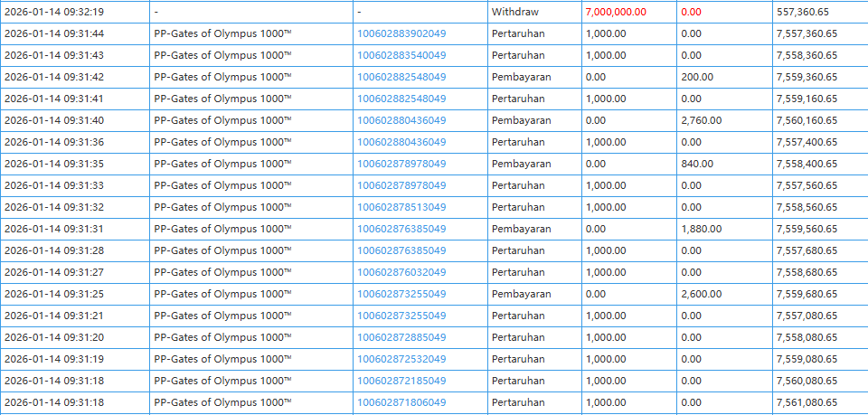Open transaction link 100602872532049

(x=401, y=359)
